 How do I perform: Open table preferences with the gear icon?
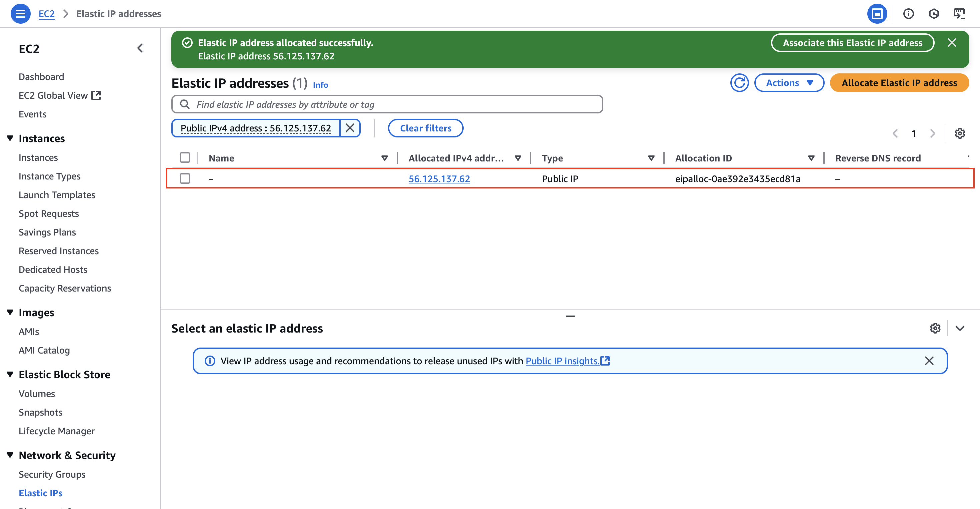point(960,133)
